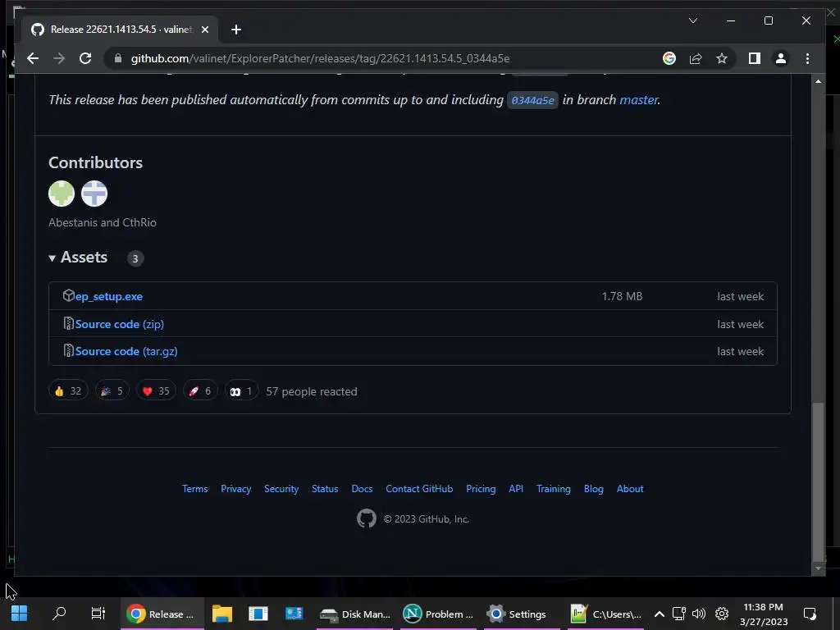Click the GitHub logo in the footer
Image resolution: width=840 pixels, height=630 pixels.
(367, 518)
